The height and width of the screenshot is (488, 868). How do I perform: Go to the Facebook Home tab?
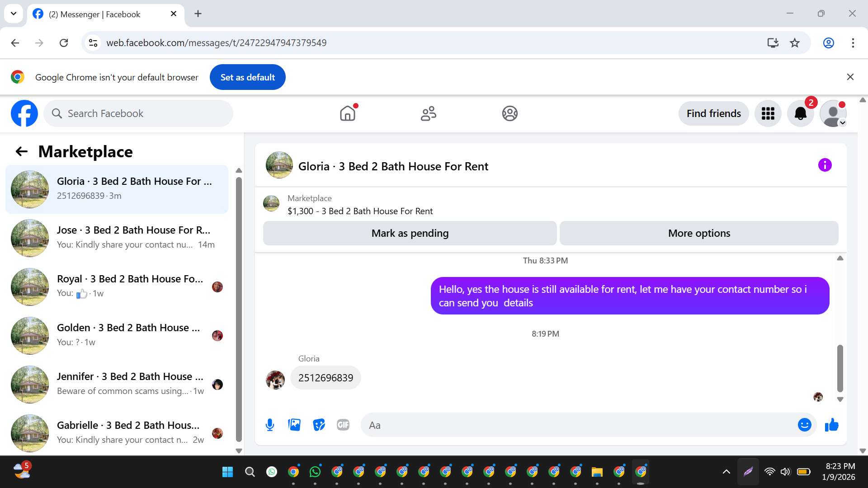(x=347, y=113)
